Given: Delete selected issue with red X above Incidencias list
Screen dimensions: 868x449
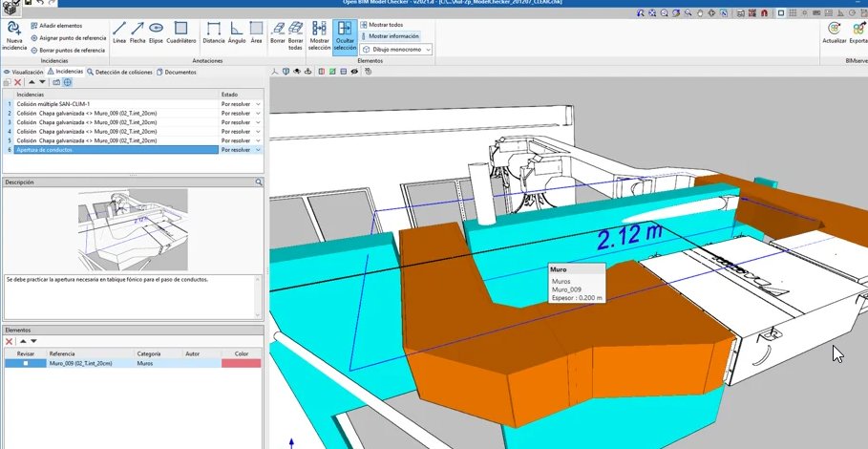Looking at the screenshot, I should [x=18, y=82].
